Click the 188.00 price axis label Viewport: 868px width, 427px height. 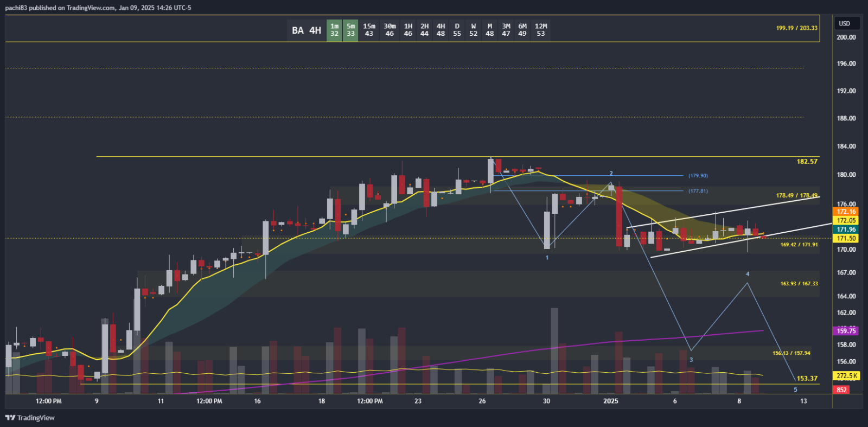[846, 118]
